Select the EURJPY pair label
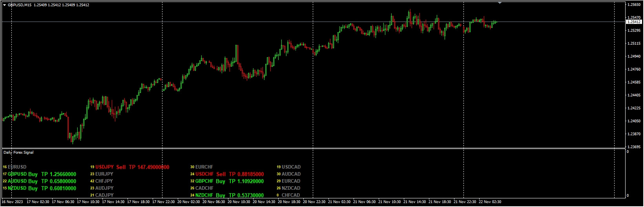644x207 pixels. (104, 174)
